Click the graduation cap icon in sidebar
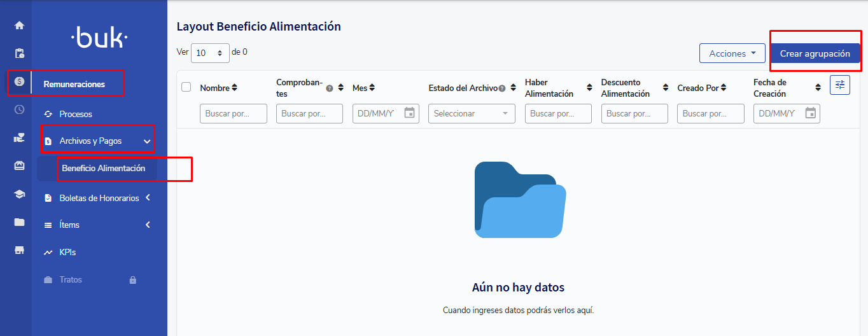 (19, 194)
